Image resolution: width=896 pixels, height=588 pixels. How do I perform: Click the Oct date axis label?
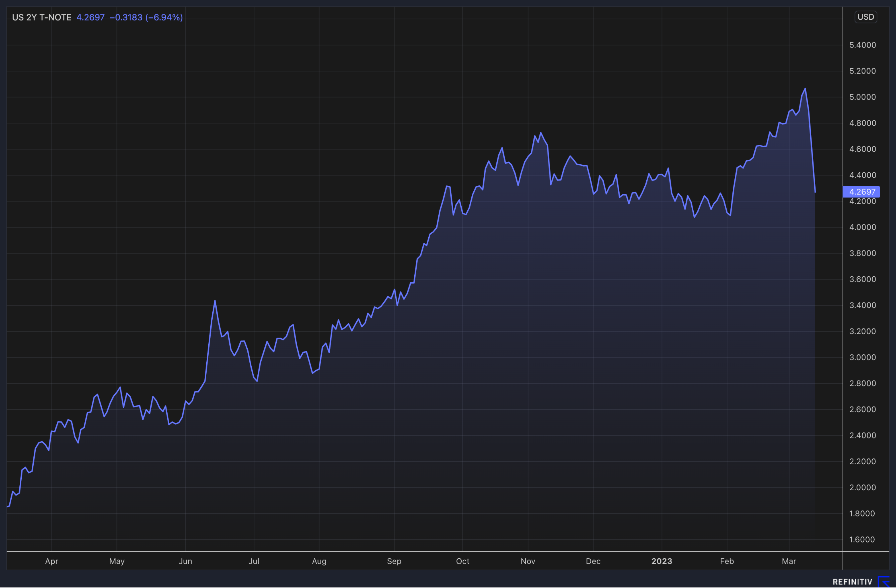(463, 561)
